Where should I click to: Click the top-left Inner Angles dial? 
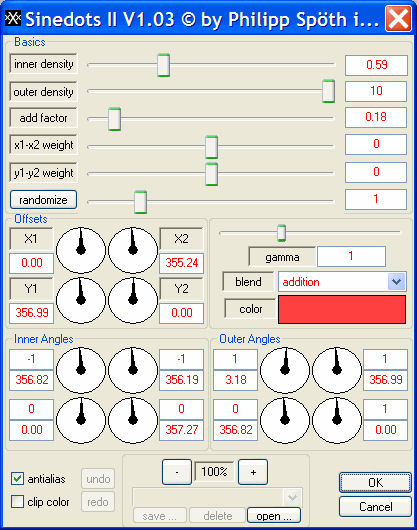81,370
